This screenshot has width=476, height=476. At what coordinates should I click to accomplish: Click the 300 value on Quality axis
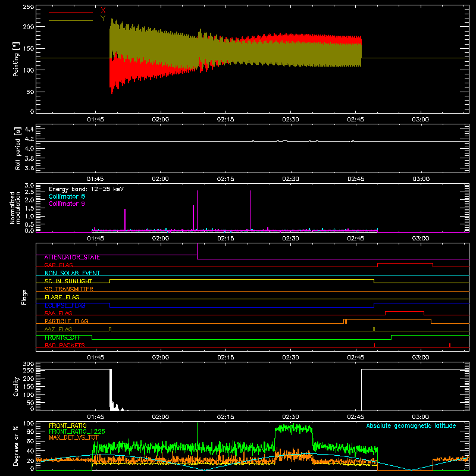[28, 364]
